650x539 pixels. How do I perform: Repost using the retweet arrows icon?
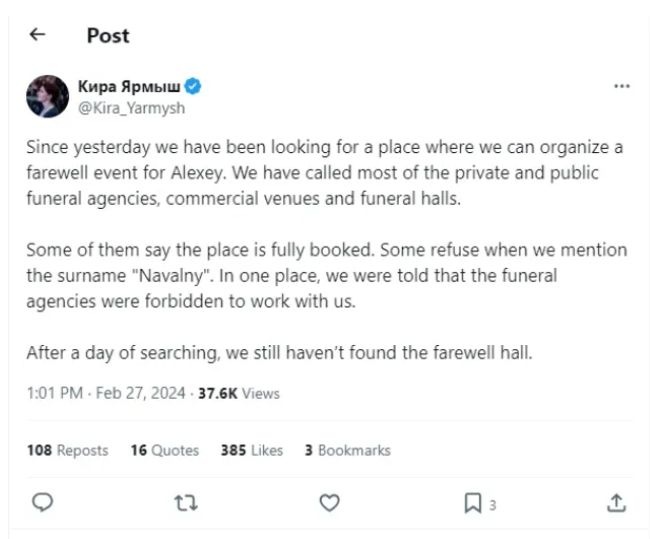click(186, 503)
